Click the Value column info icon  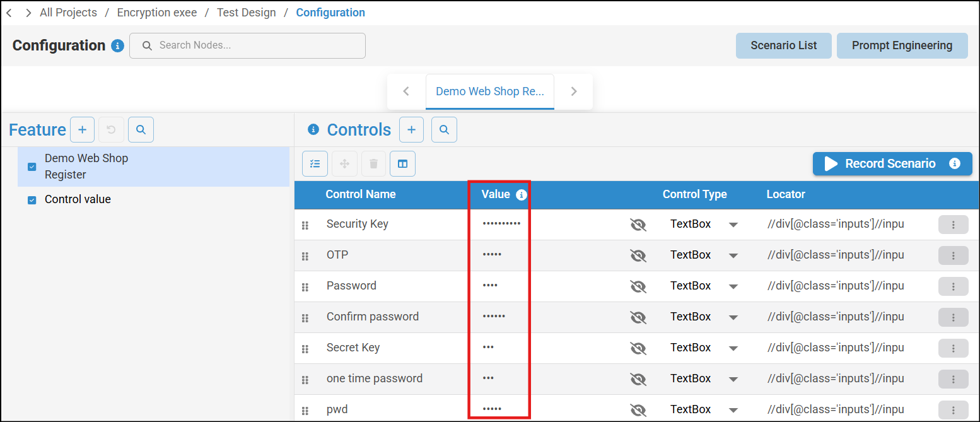click(x=521, y=195)
